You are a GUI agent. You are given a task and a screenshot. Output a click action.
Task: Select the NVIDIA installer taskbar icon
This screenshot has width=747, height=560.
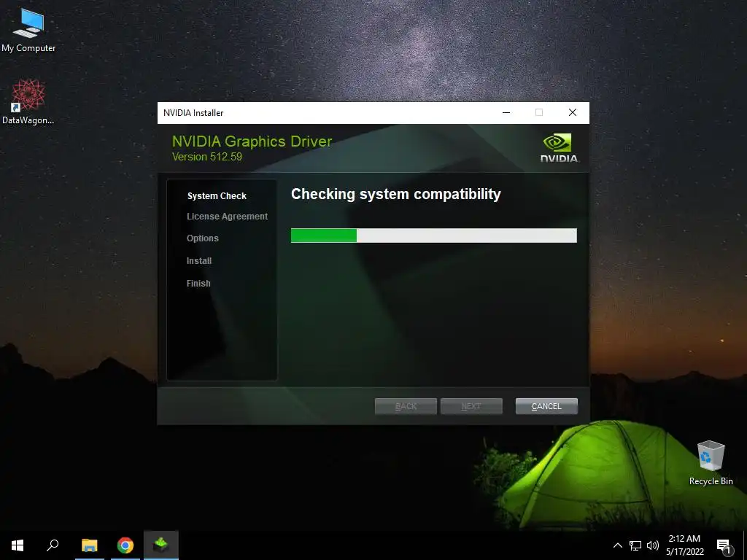(x=161, y=545)
